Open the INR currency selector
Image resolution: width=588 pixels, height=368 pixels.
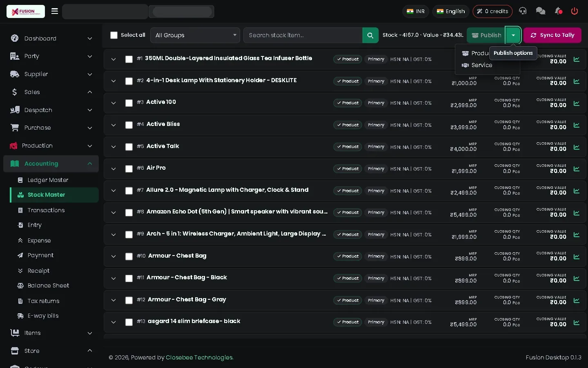(x=416, y=11)
